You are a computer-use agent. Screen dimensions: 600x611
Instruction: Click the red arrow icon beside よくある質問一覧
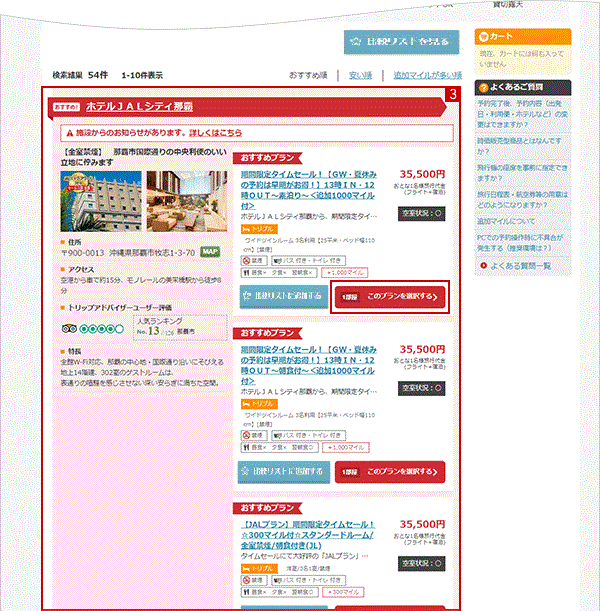484,266
